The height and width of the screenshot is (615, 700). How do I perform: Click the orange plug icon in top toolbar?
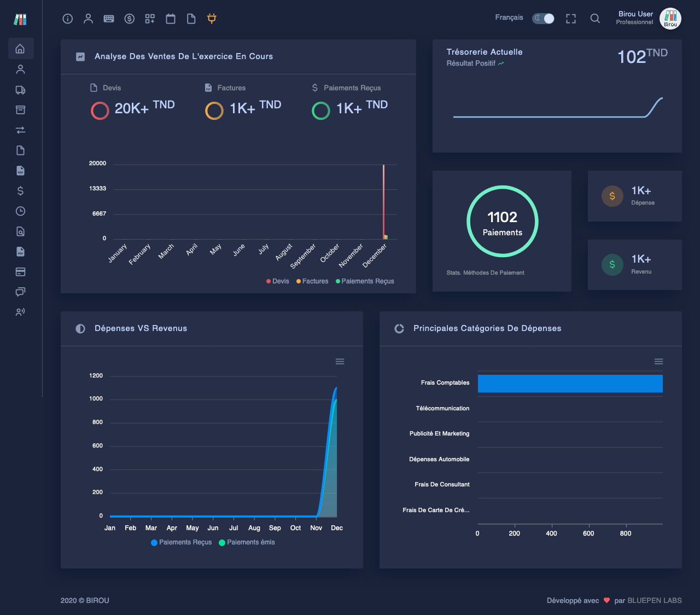(x=212, y=19)
